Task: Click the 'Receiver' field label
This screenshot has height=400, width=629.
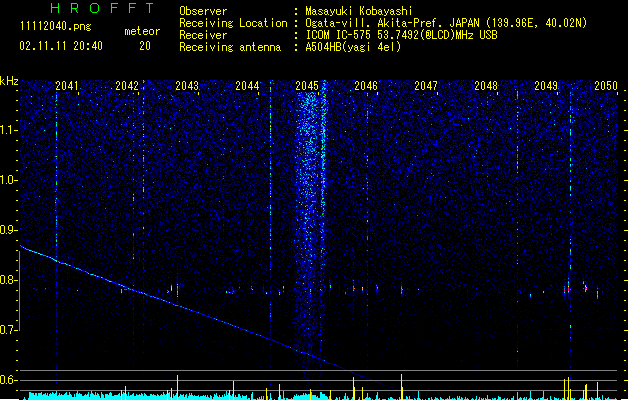Action: point(203,35)
